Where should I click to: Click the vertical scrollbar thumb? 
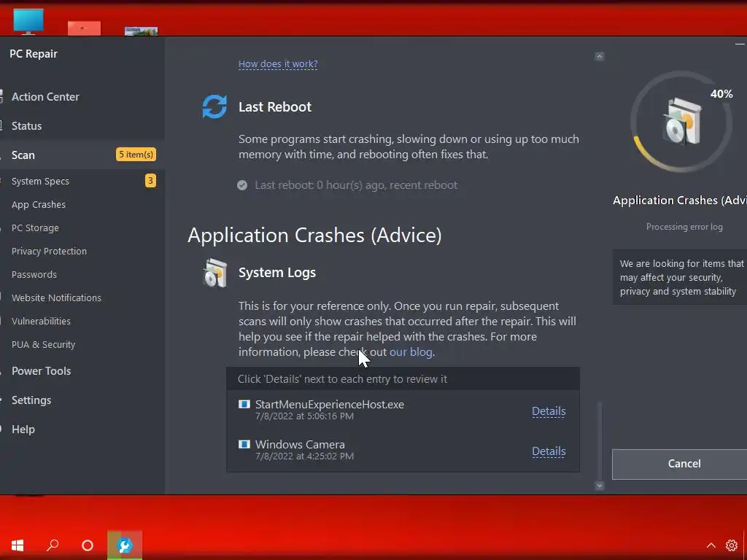600,440
